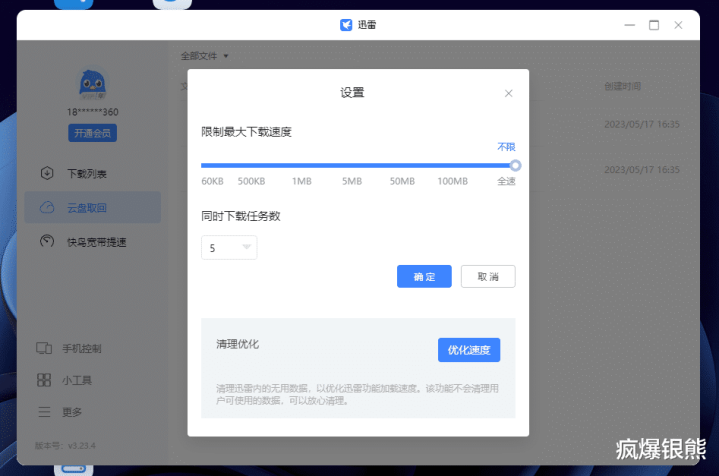Screen dimensions: 719x476
Task: Set speed limit at the 1MB mark
Action: click(302, 181)
